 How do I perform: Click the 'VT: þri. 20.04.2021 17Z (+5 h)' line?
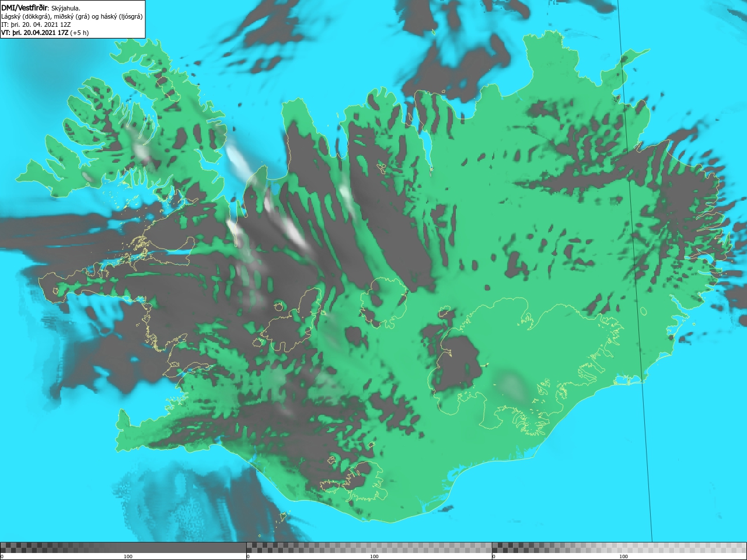pyautogui.click(x=45, y=33)
